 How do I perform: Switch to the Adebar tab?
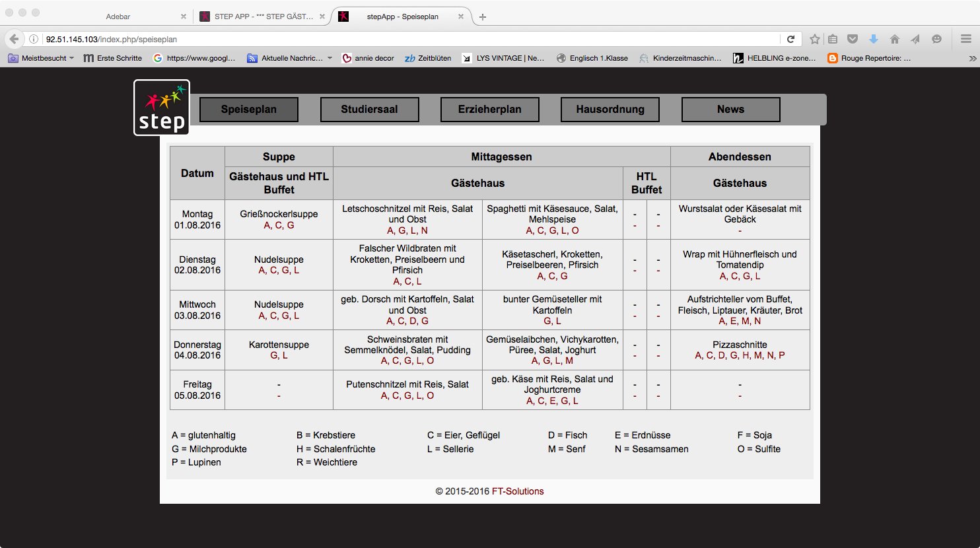coord(118,17)
